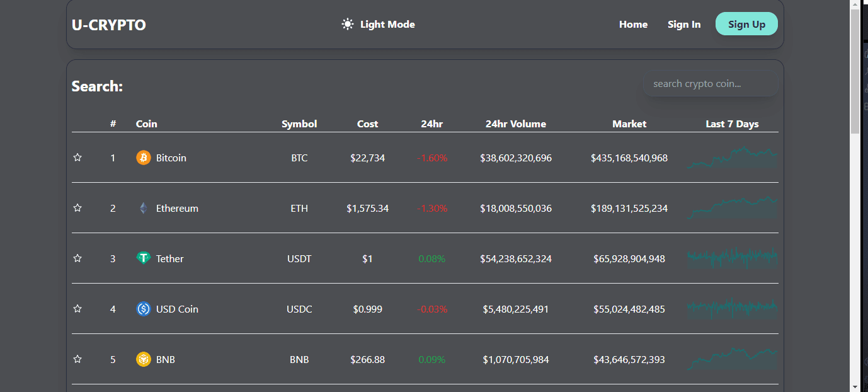Click the Bitcoin coin logo
868x392 pixels.
coord(144,158)
